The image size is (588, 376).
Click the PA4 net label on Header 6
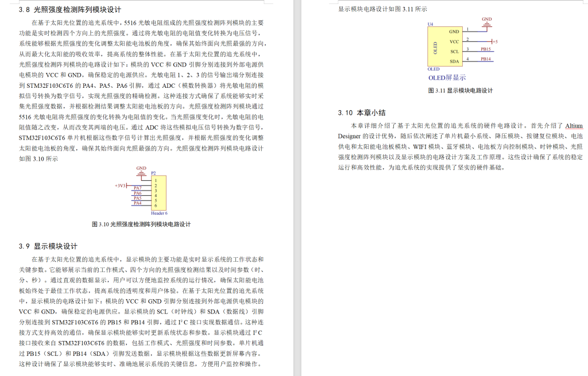click(x=138, y=203)
